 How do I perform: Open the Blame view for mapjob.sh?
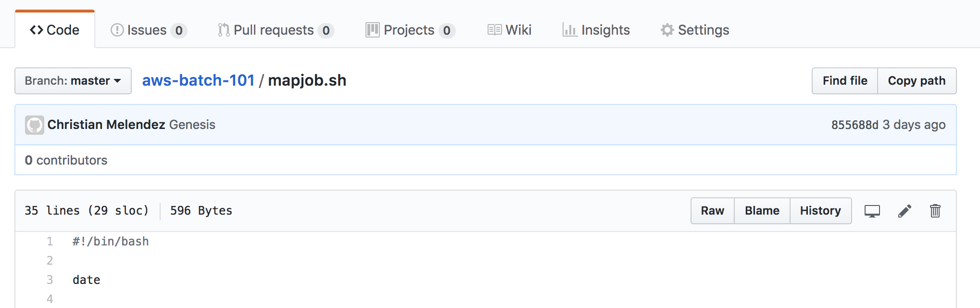pyautogui.click(x=762, y=211)
